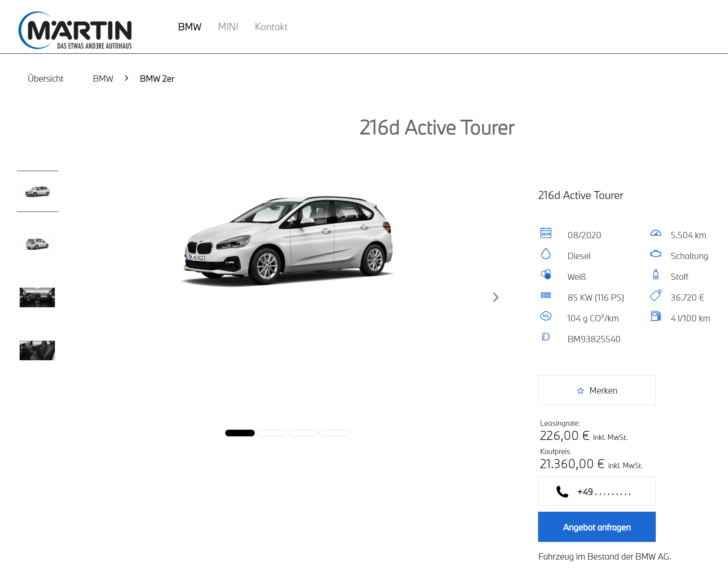The height and width of the screenshot is (569, 728).
Task: Click the Stoff upholstery text
Action: tap(679, 277)
